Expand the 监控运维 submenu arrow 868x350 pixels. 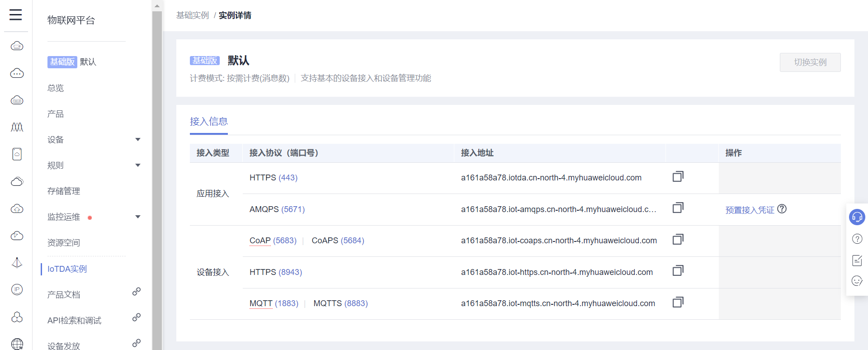(x=138, y=217)
